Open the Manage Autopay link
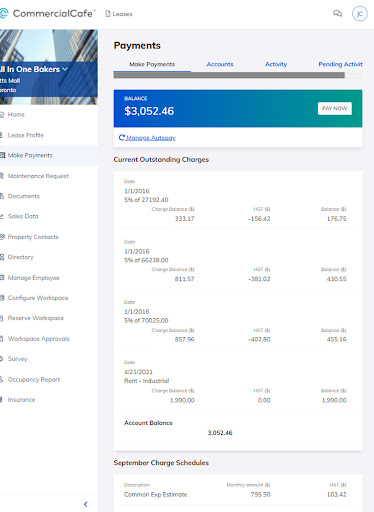The width and height of the screenshot is (374, 512). (151, 138)
